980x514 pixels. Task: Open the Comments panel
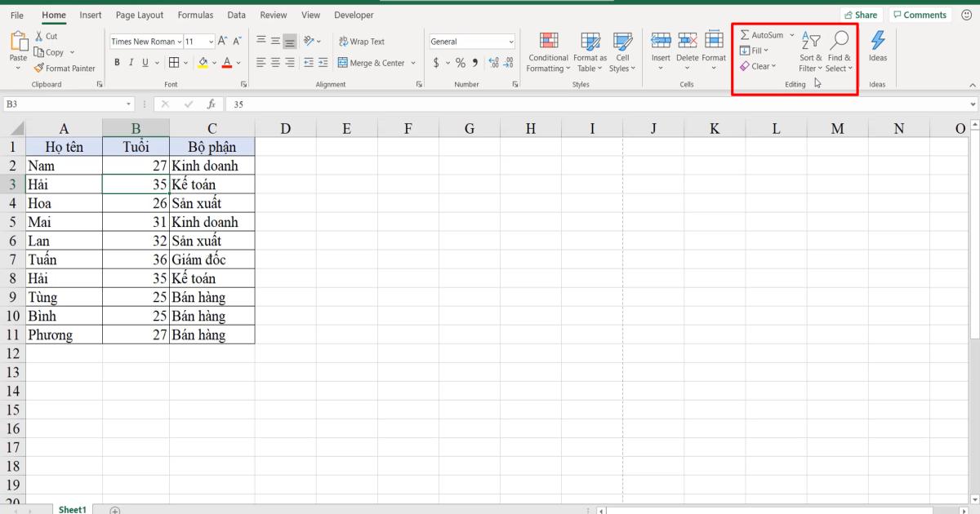pyautogui.click(x=920, y=14)
